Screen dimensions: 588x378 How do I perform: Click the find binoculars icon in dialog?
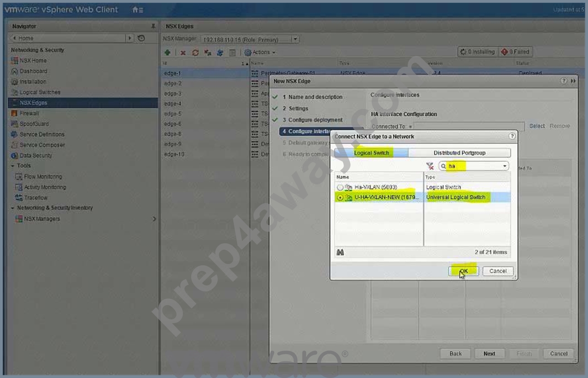click(340, 252)
